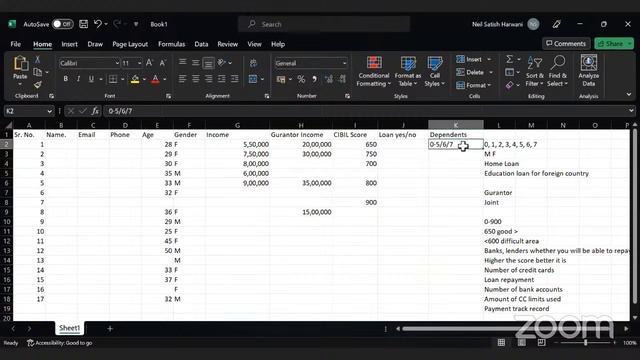This screenshot has height=360, width=640.
Task: Select the Cut scissors icon
Action: 38,59
